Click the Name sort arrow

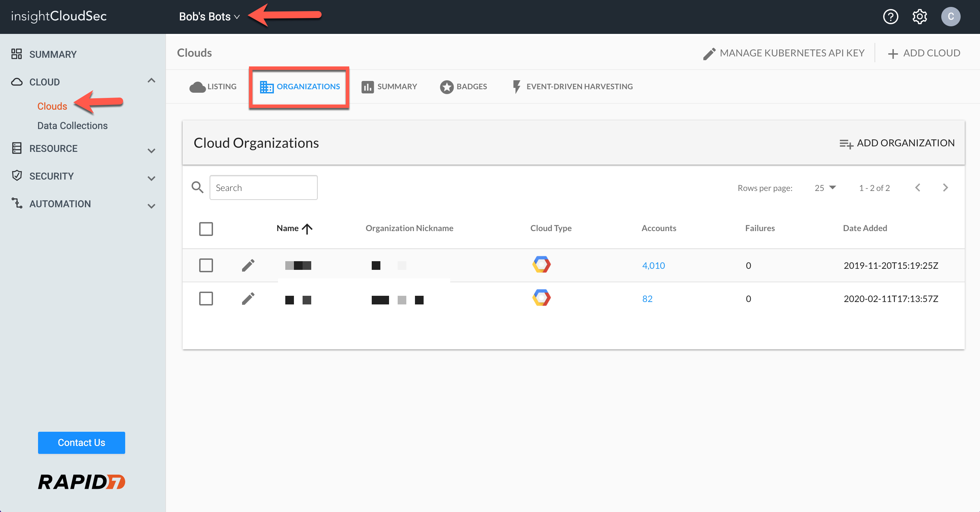307,228
